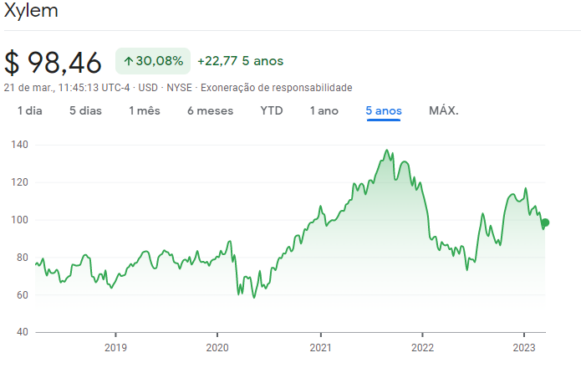The width and height of the screenshot is (581, 368).
Task: Click the $ 98,46 price value
Action: tap(53, 62)
